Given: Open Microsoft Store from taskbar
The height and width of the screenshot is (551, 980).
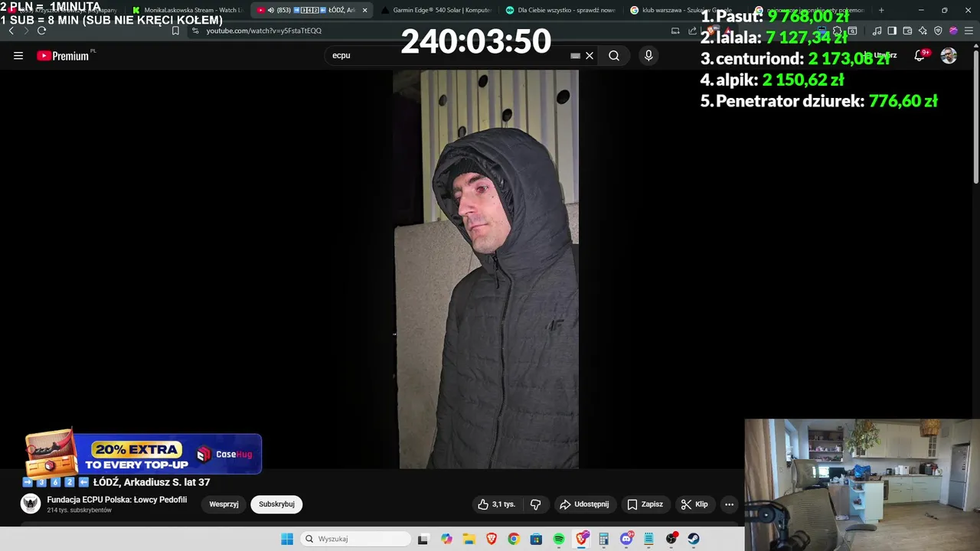Looking at the screenshot, I should (536, 539).
